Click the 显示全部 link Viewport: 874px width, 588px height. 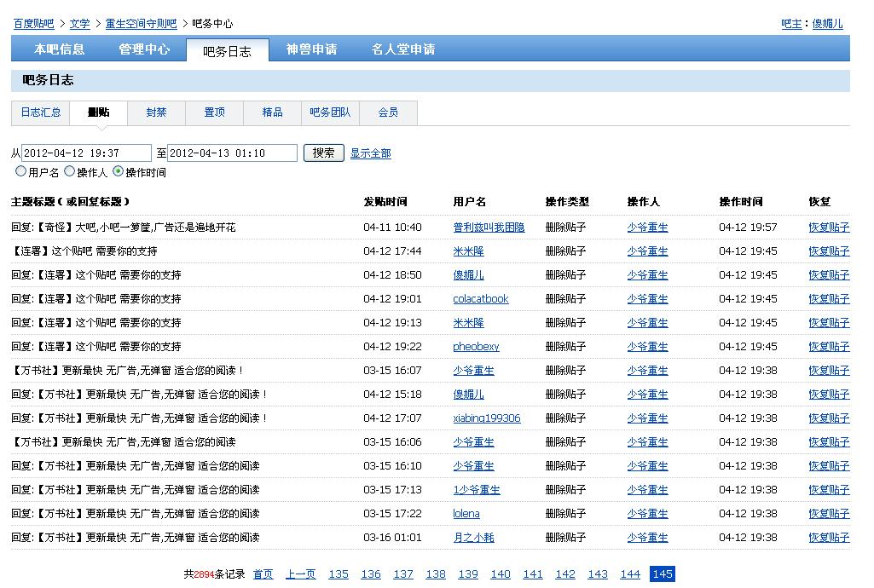pos(371,153)
